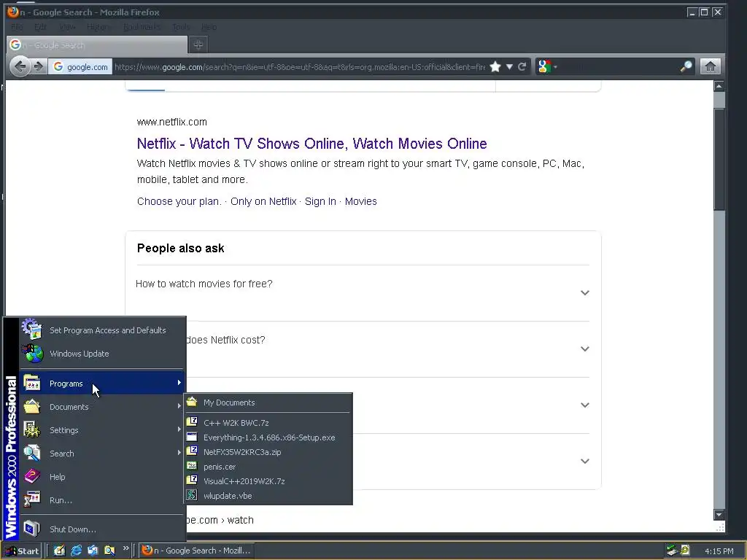The image size is (747, 560).
Task: Open NetFX35W2KRC3a.zip recent file
Action: [268, 452]
